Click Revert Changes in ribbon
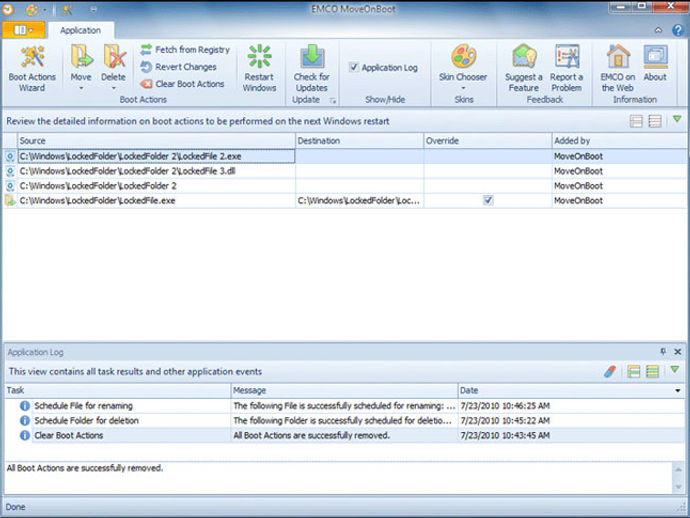Image resolution: width=690 pixels, height=518 pixels. tap(179, 67)
